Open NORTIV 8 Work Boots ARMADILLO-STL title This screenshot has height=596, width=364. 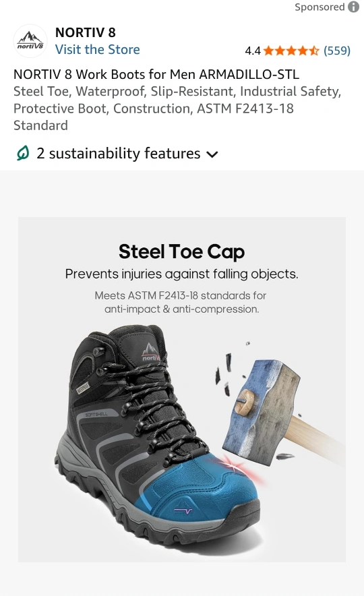pos(156,74)
